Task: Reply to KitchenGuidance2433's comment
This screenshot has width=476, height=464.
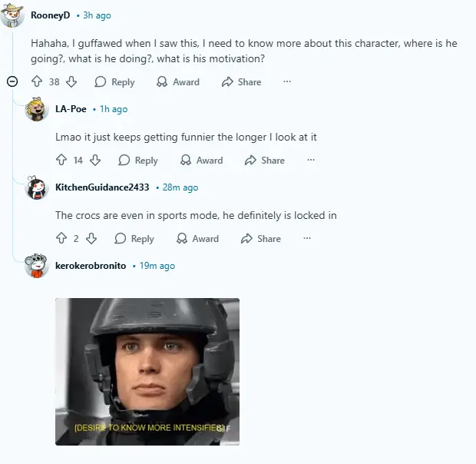Action: pyautogui.click(x=134, y=238)
